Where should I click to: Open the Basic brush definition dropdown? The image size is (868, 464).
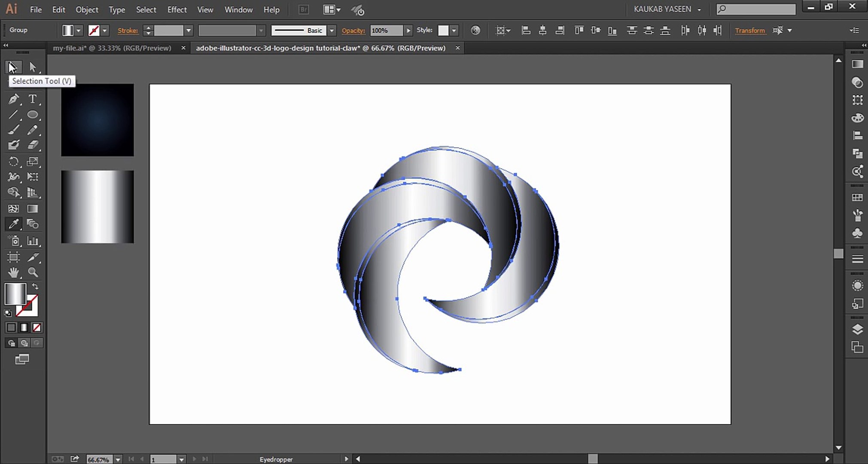332,30
